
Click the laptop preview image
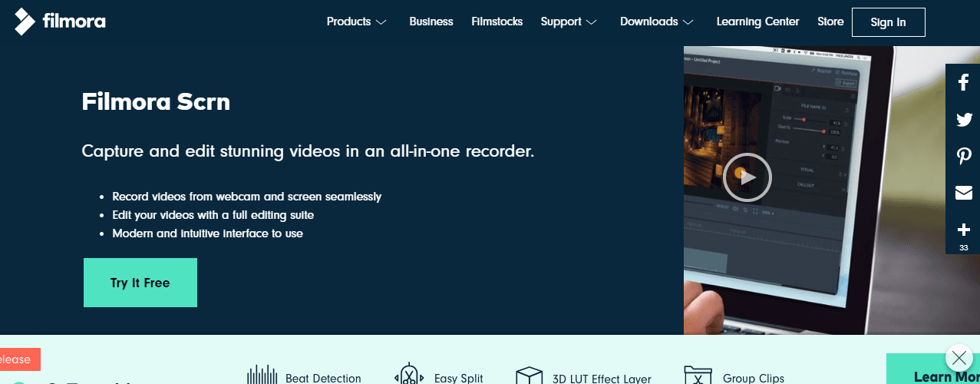click(x=832, y=190)
